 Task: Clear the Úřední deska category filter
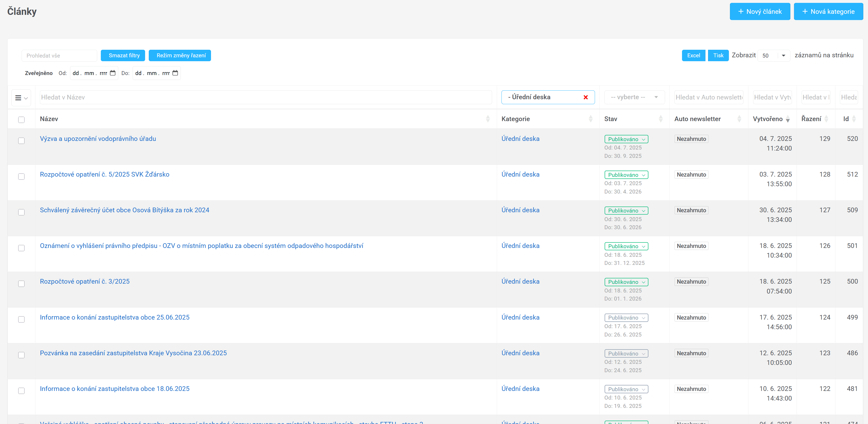point(585,97)
